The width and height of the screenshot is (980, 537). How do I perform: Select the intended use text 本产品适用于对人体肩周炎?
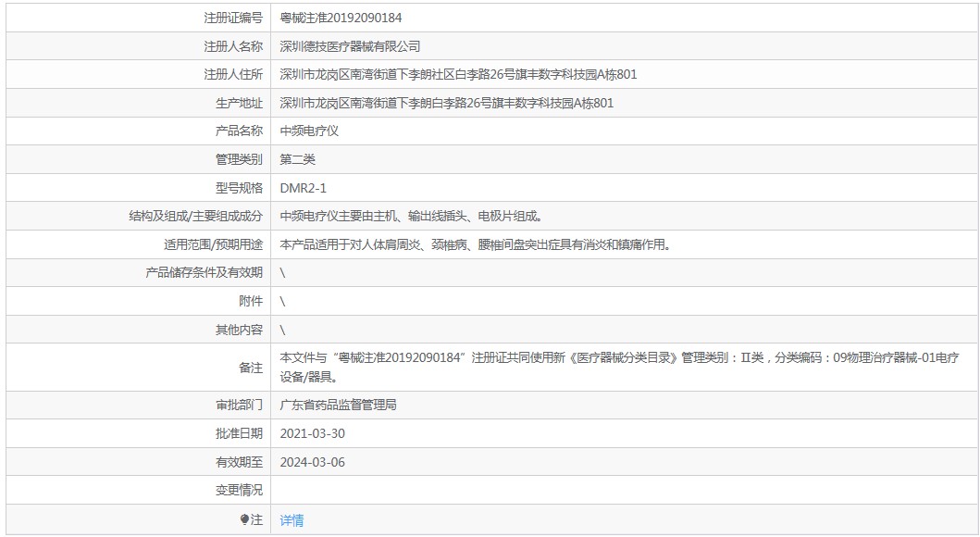476,244
